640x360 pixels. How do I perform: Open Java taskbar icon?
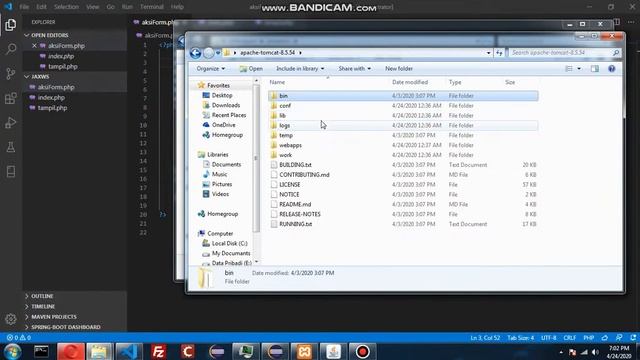point(333,351)
